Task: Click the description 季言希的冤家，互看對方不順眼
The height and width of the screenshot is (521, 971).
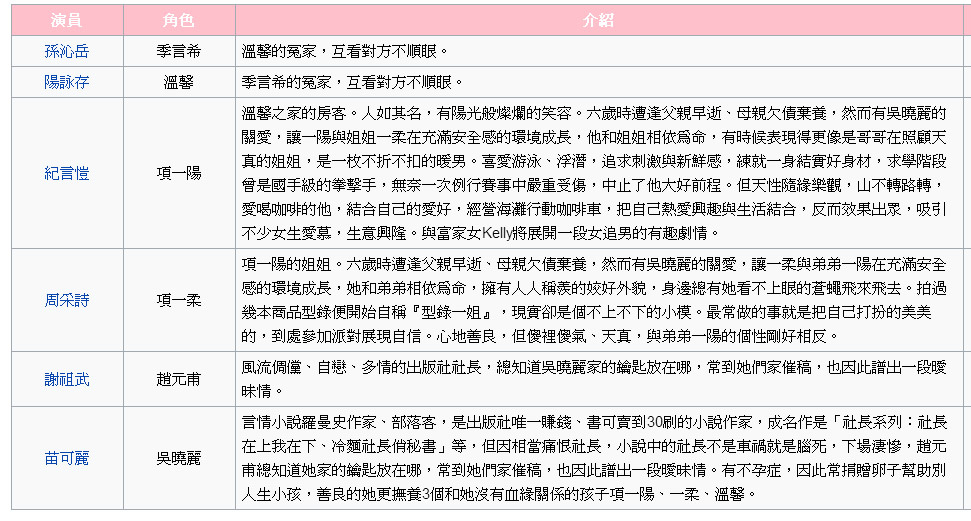Action: click(x=352, y=82)
